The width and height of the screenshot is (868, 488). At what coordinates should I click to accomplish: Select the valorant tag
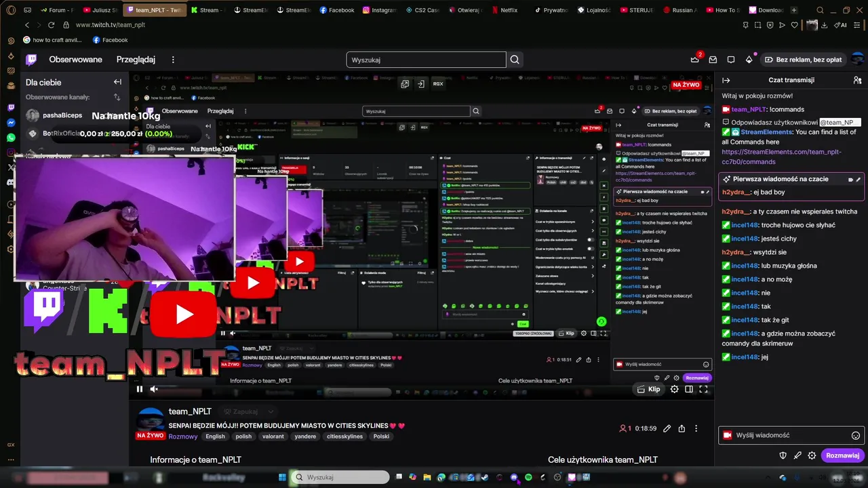coord(273,436)
